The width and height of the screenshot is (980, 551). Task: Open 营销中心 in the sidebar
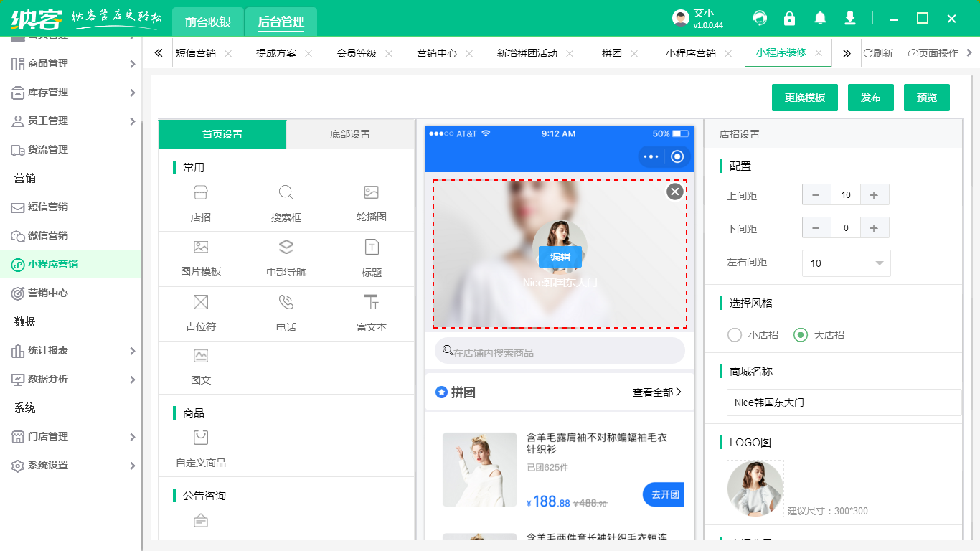(70, 293)
